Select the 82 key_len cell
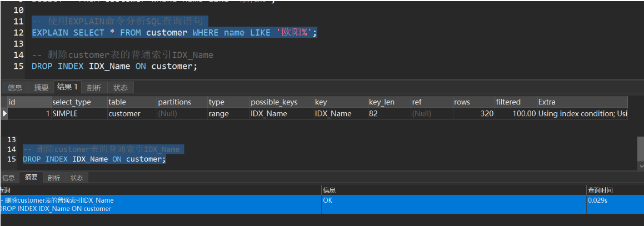 (390, 114)
